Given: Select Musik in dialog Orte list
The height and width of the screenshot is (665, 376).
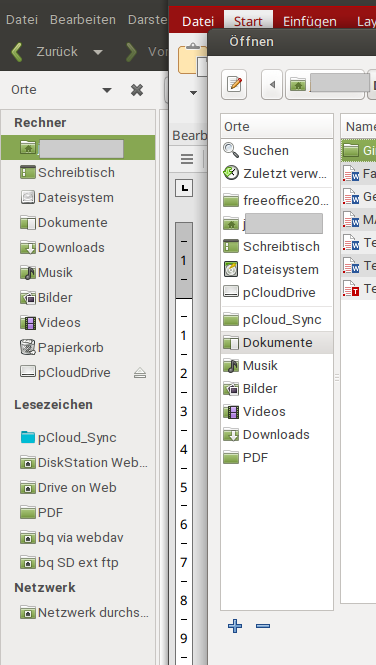Looking at the screenshot, I should [277, 366].
